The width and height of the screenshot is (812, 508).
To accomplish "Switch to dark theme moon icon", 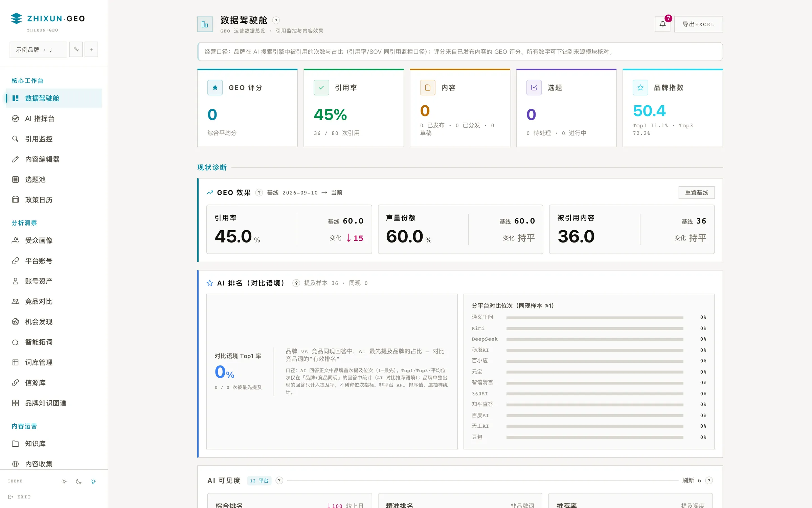I will (79, 481).
